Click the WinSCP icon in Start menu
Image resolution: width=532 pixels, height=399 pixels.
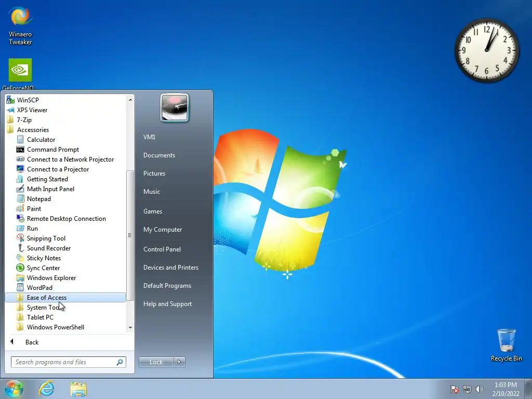point(10,100)
